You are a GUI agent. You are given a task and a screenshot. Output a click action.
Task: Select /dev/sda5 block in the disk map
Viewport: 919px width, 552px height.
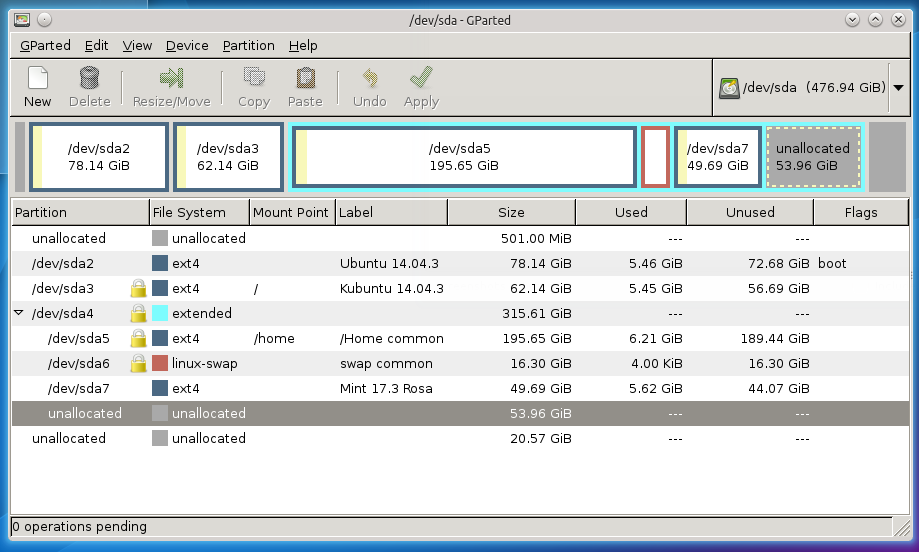464,157
